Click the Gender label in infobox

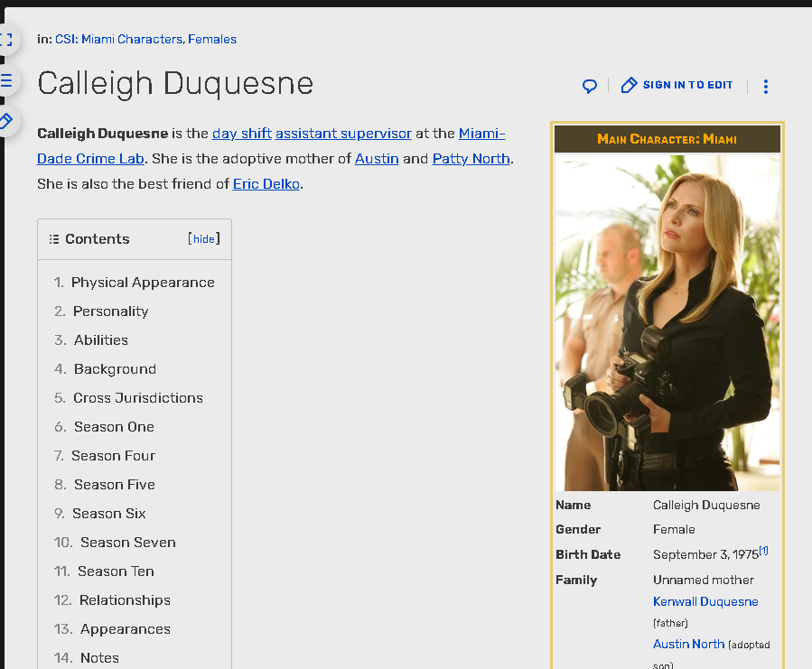pos(578,530)
